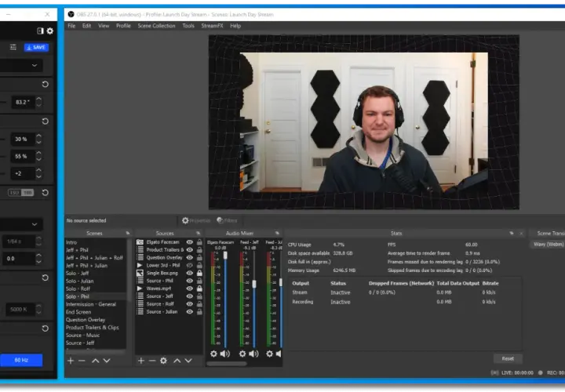Open source Filters button
Image resolution: width=565 pixels, height=392 pixels.
click(227, 220)
